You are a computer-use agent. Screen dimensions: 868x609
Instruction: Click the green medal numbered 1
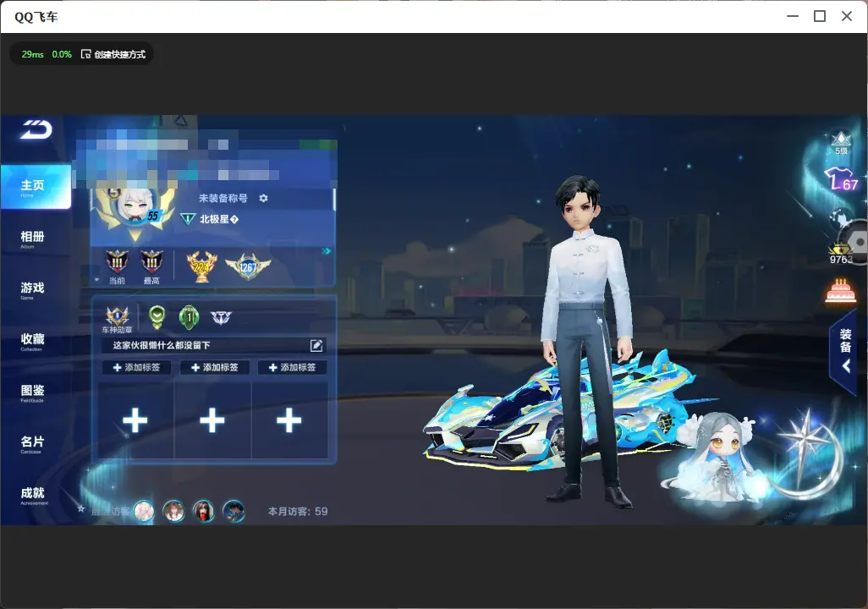tap(190, 317)
